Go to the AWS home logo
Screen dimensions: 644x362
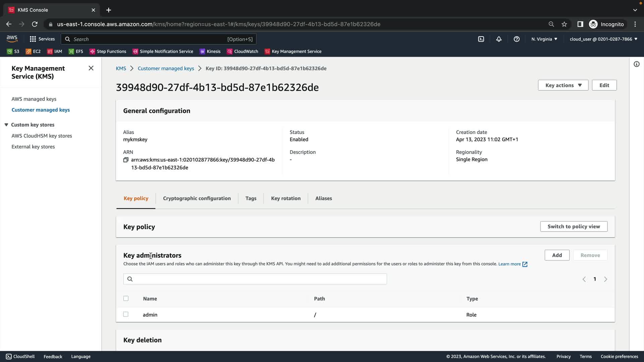coord(12,39)
